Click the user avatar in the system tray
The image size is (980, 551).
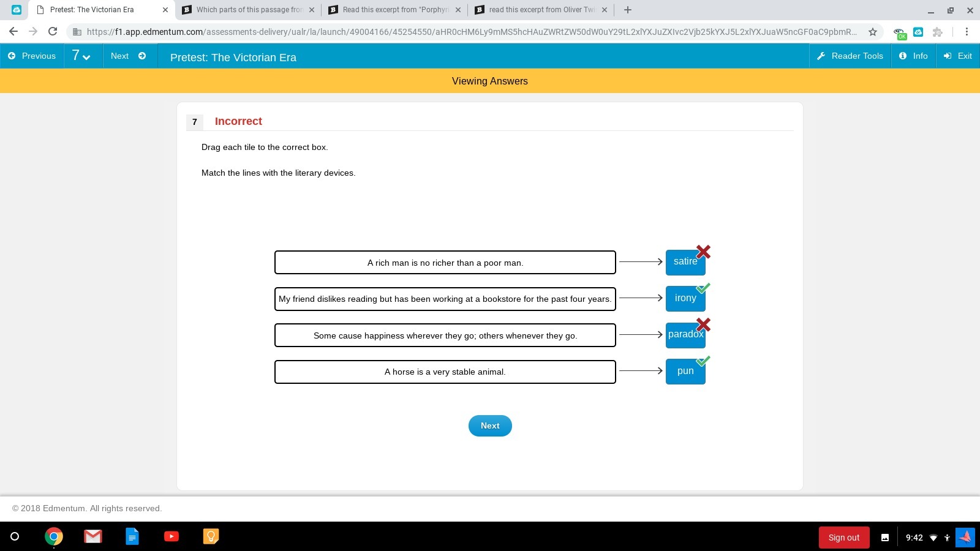pos(965,537)
